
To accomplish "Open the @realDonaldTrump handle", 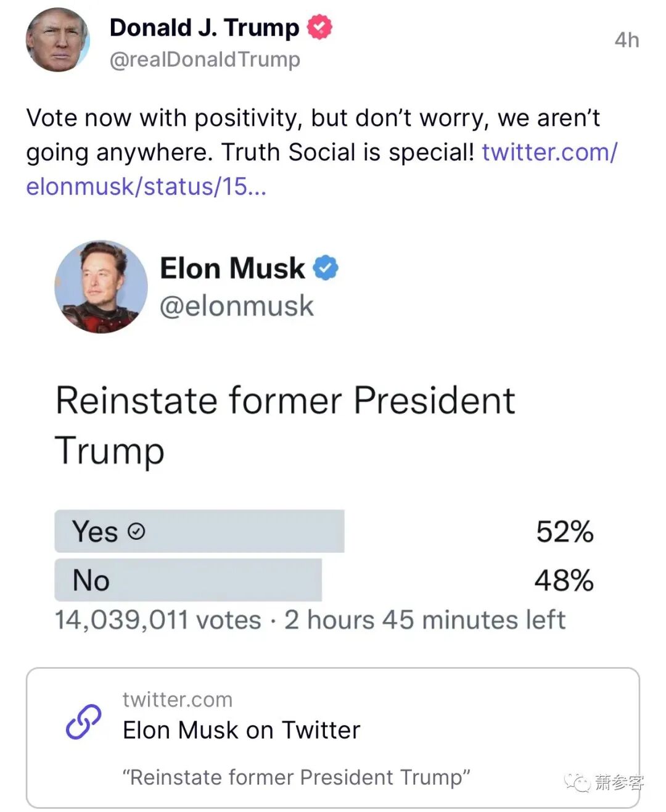I will click(x=205, y=60).
